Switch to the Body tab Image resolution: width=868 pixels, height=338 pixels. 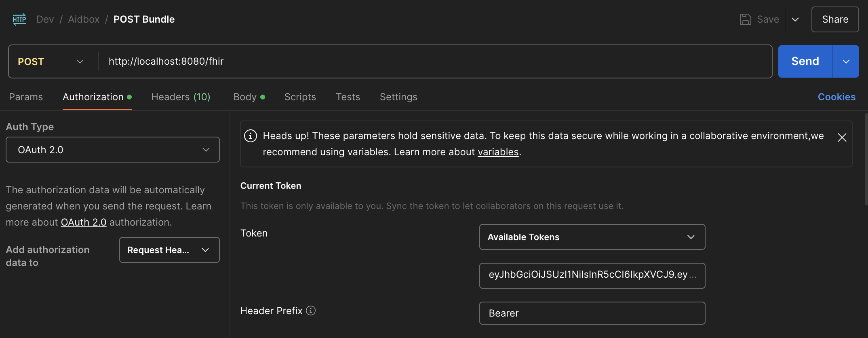point(249,97)
